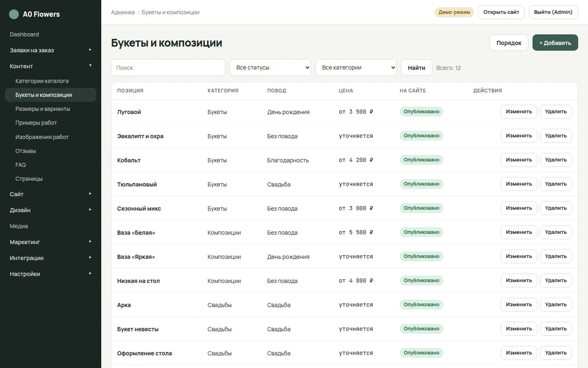Open the Все категории category filter dropdown
Screen dimensions: 588x368
coord(356,67)
